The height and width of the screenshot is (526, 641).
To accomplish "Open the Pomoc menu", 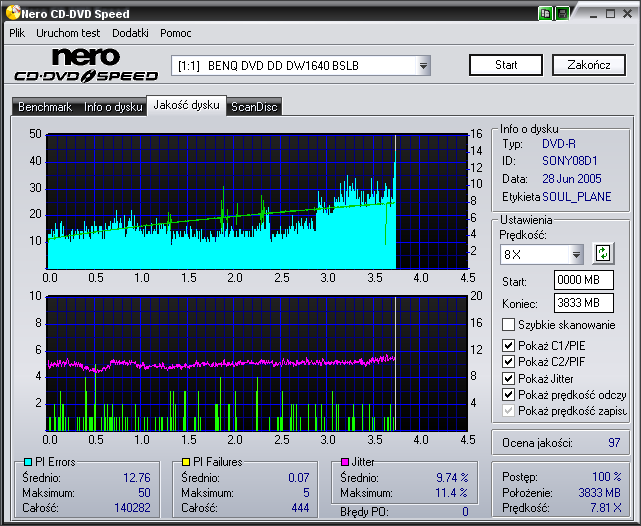I will click(176, 33).
